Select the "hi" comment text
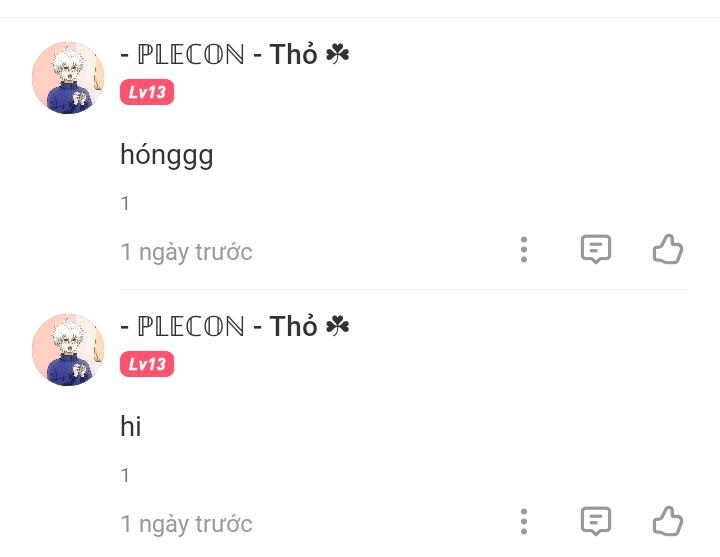The image size is (720, 557). point(131,426)
